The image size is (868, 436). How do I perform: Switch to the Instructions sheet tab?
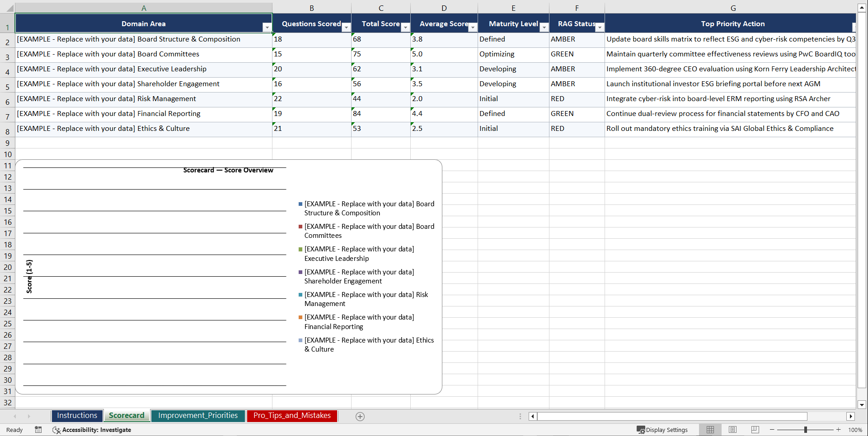click(x=77, y=415)
